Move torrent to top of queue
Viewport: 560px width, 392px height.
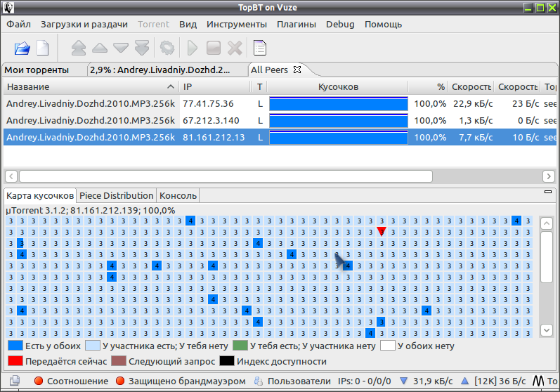click(x=79, y=48)
